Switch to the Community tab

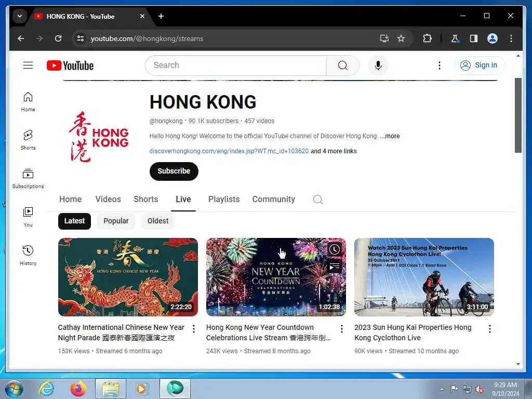click(273, 199)
